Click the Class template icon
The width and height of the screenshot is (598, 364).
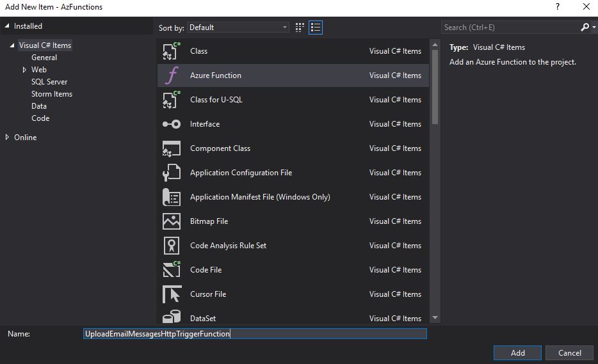(x=172, y=51)
